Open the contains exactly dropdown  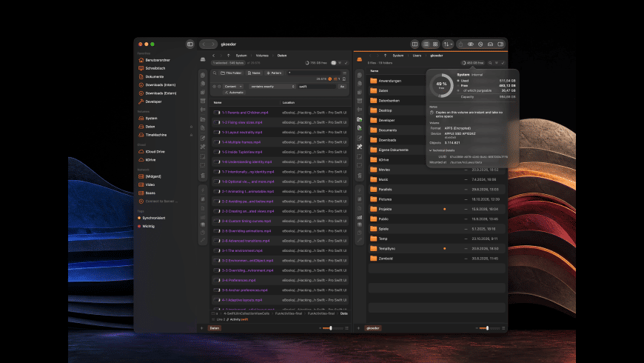[272, 87]
